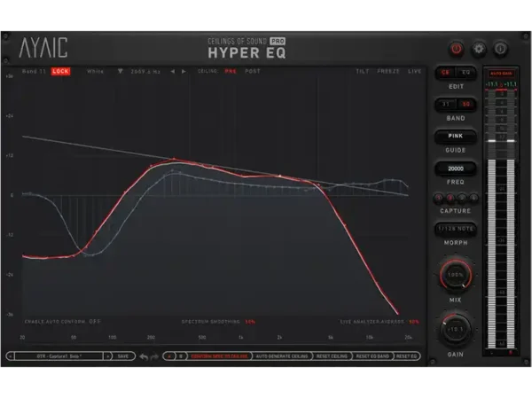Go to next preset with right arrow
Screen dimensions: 532x399
[x=107, y=356]
